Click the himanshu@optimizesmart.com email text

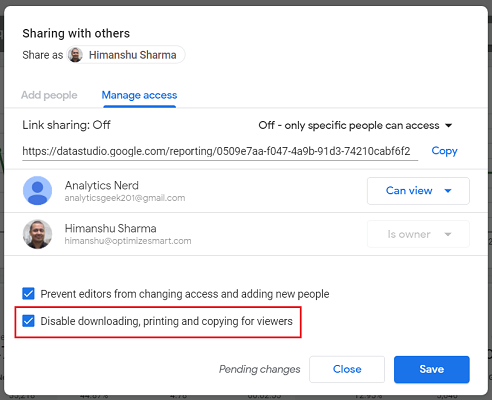pos(128,241)
